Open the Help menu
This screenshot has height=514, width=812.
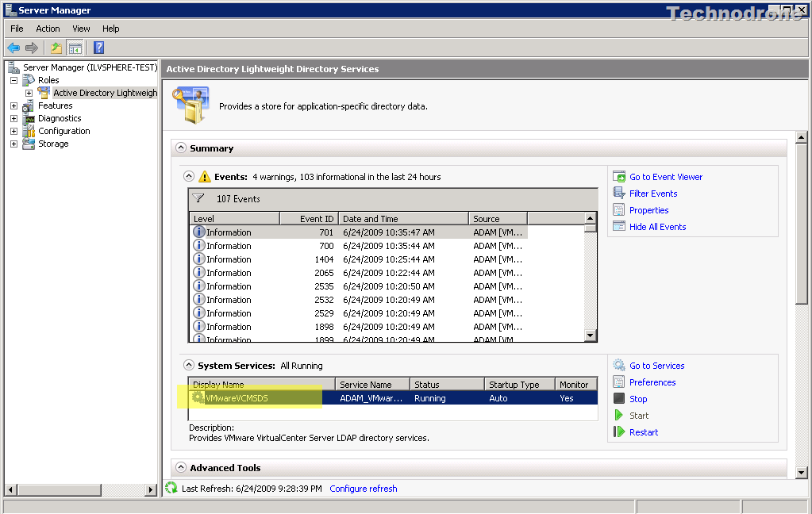click(111, 29)
